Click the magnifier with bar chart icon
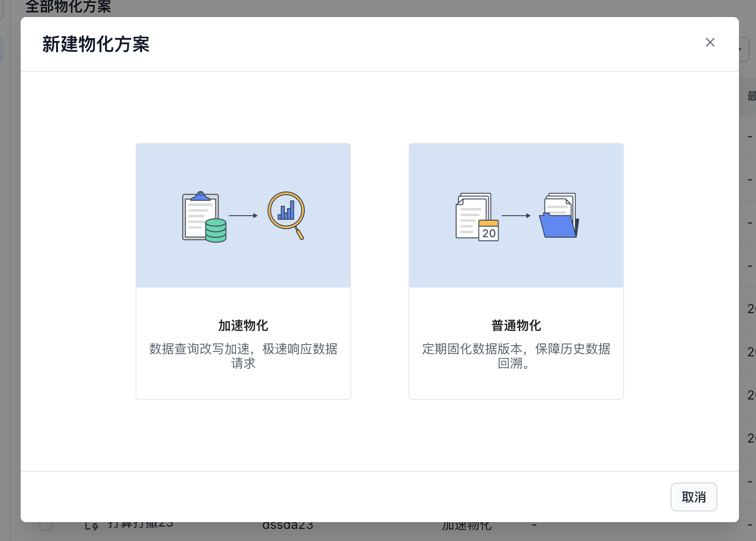 tap(286, 212)
